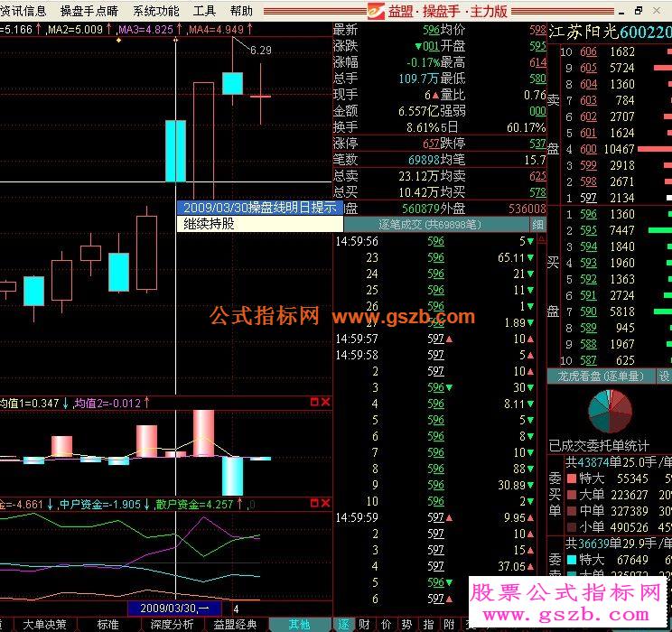Select the 逐 tick-by-tick tab
This screenshot has height=632, width=672.
344,625
